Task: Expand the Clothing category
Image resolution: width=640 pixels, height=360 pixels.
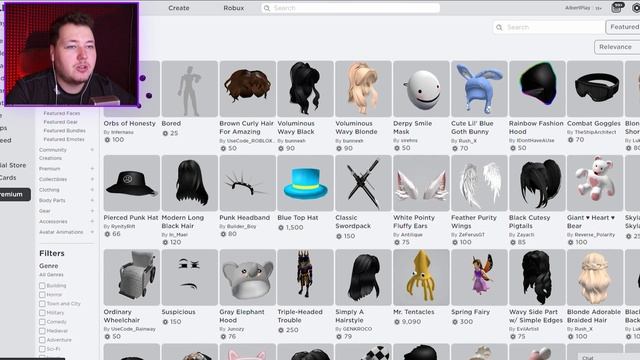Action: [92, 190]
